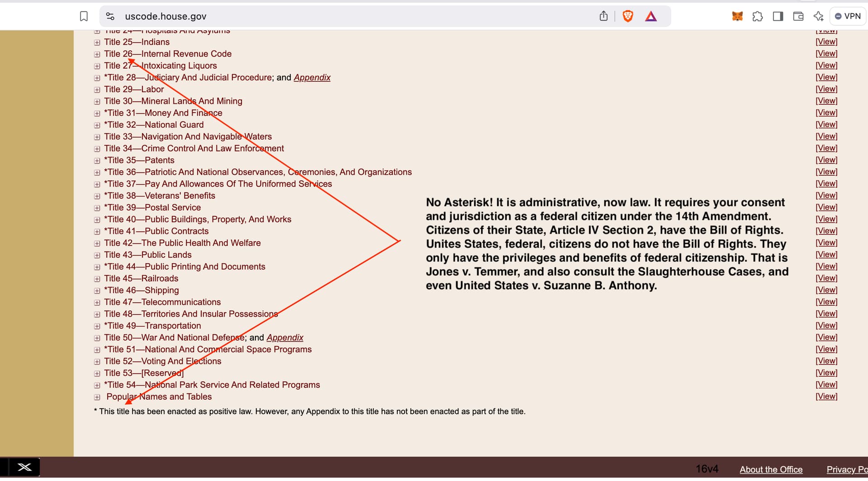Screen dimensions: 868x481
Task: Expand Popular Names and Tables node
Action: (97, 397)
